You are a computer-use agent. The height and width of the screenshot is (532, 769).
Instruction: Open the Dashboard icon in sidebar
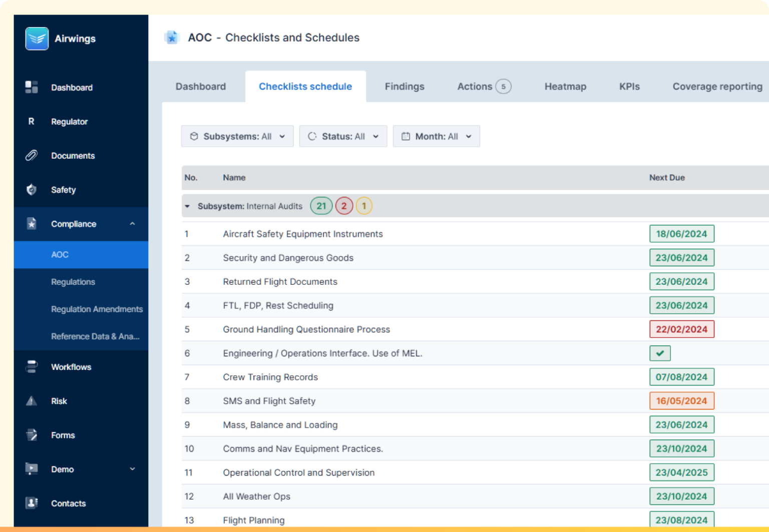coord(31,87)
